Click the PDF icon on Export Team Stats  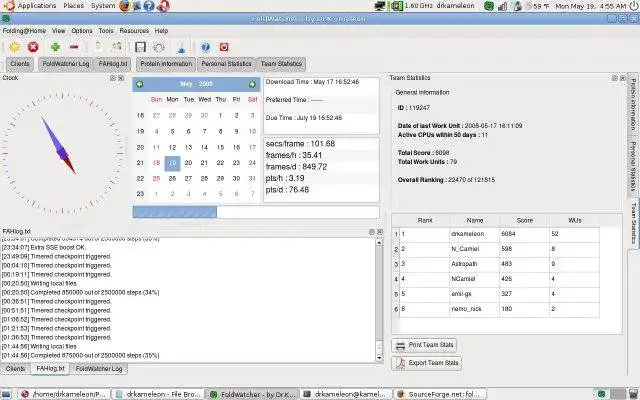(x=400, y=363)
